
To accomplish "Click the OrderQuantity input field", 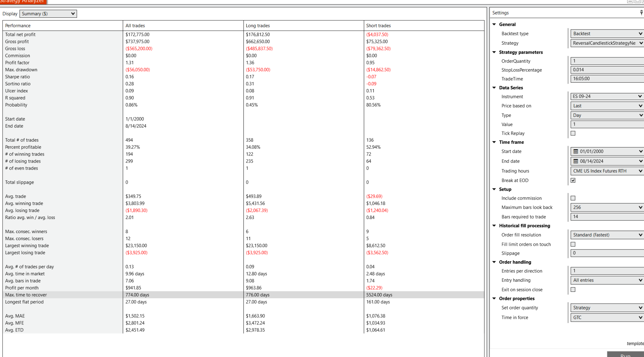I will tap(607, 61).
